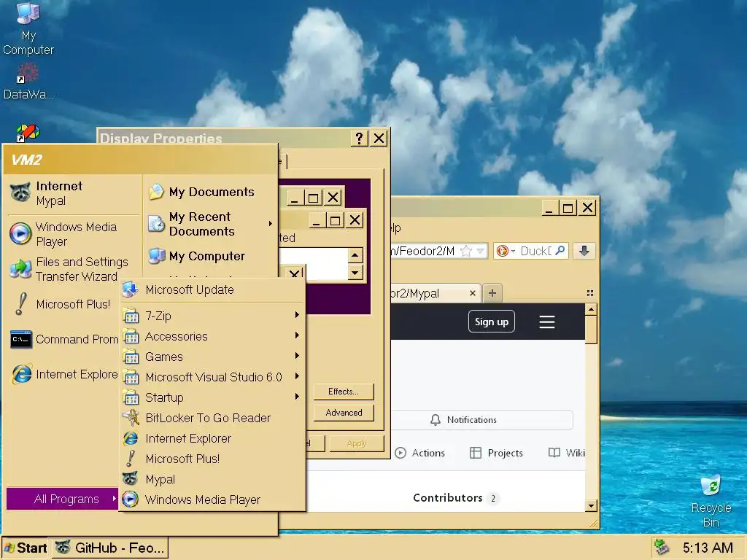The height and width of the screenshot is (560, 747).
Task: Open the Recycle Bin on desktop
Action: (711, 501)
